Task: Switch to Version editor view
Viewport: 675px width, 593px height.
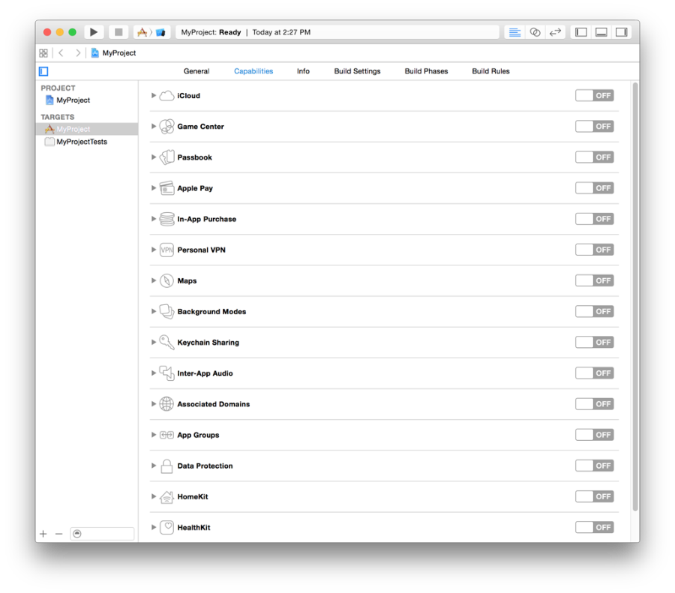Action: tap(555, 32)
